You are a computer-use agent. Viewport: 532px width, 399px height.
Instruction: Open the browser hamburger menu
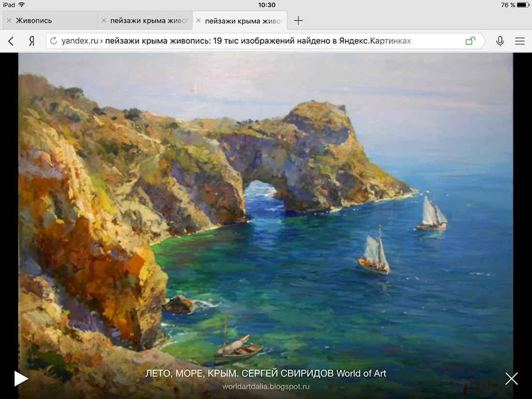pos(520,41)
